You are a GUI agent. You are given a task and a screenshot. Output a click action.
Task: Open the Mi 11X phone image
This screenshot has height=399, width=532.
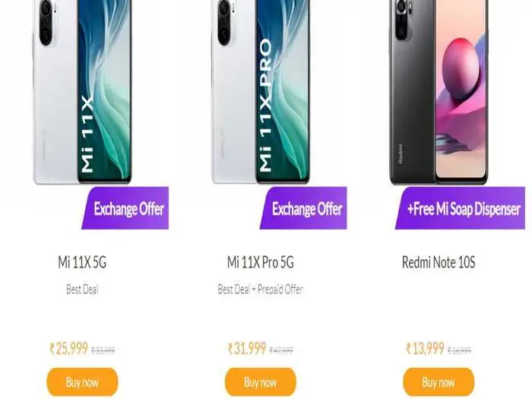pos(82,92)
